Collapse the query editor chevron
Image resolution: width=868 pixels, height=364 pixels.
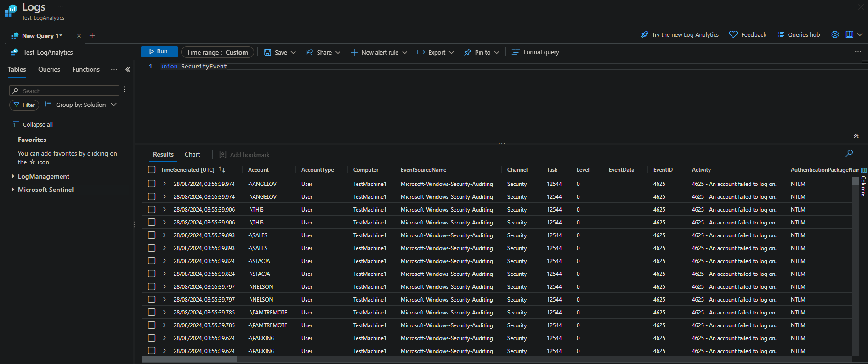(856, 136)
